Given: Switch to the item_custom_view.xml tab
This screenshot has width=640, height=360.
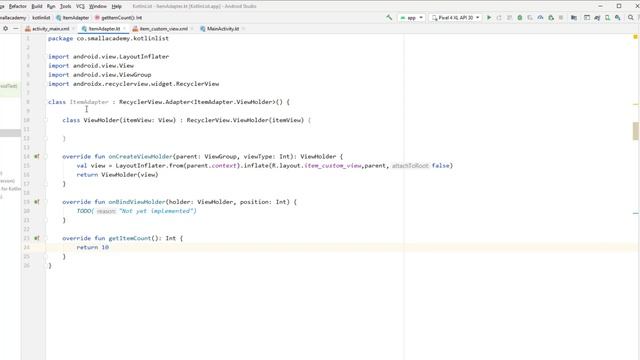Looking at the screenshot, I should pyautogui.click(x=163, y=29).
